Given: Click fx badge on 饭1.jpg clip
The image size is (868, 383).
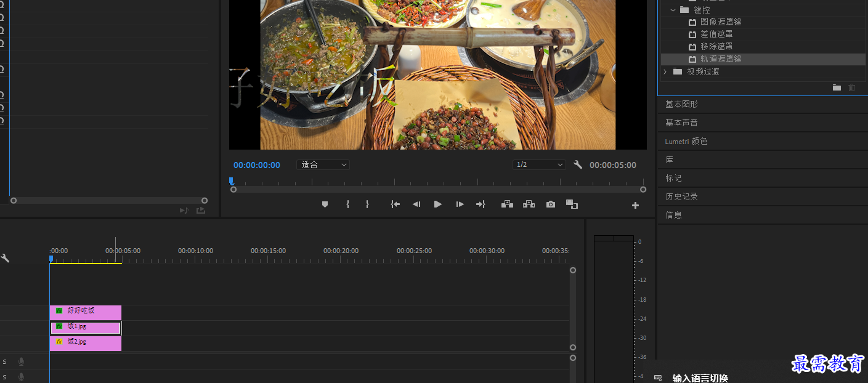Looking at the screenshot, I should coord(59,326).
